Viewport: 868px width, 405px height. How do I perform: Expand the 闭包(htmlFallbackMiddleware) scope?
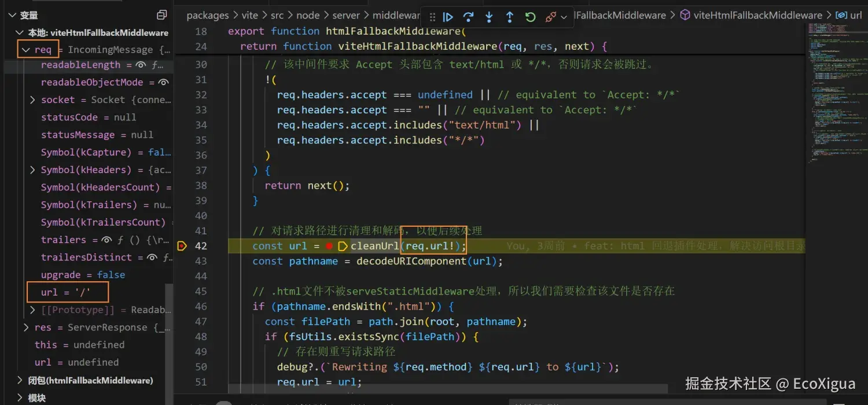[21, 381]
